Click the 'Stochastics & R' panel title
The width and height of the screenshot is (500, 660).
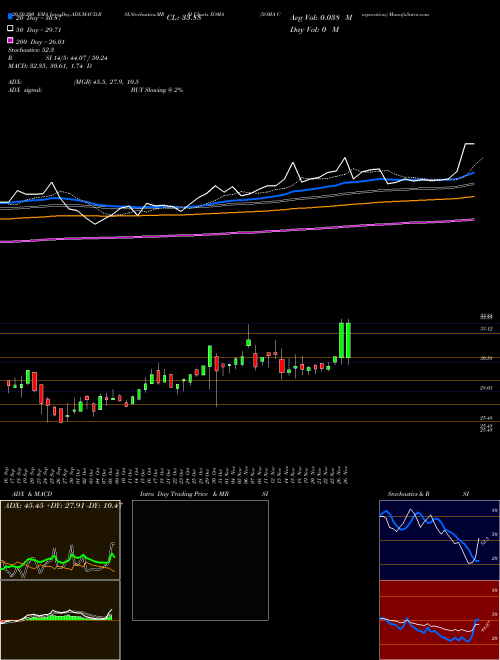tap(409, 494)
